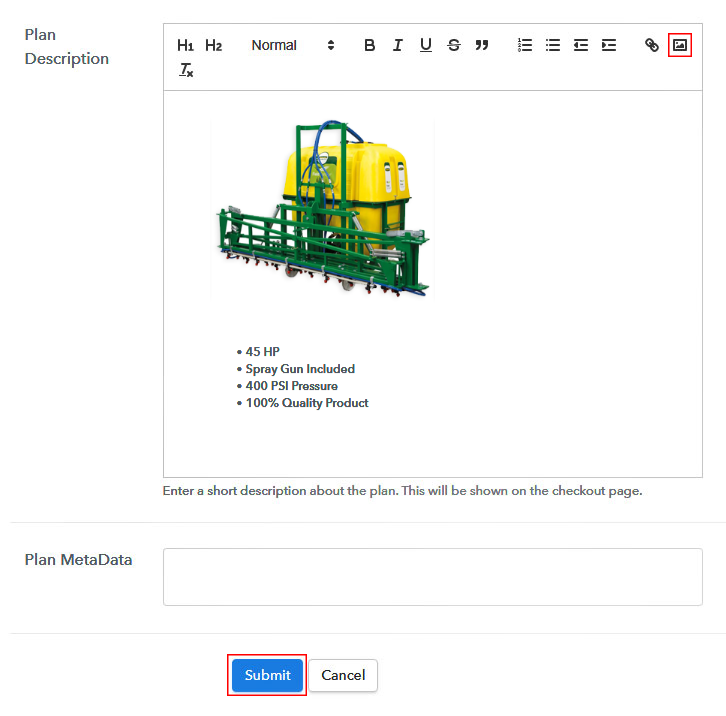Increase indent of text
The height and width of the screenshot is (716, 726).
[x=609, y=45]
